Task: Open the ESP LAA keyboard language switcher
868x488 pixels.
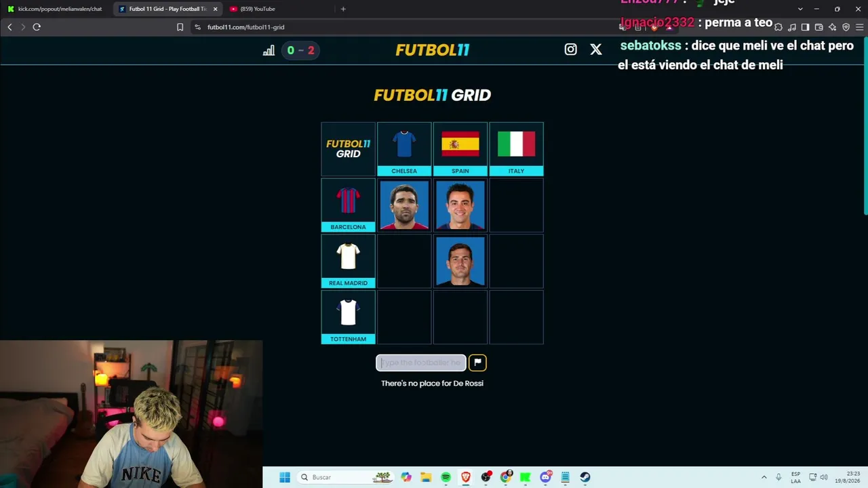Action: coord(795,477)
